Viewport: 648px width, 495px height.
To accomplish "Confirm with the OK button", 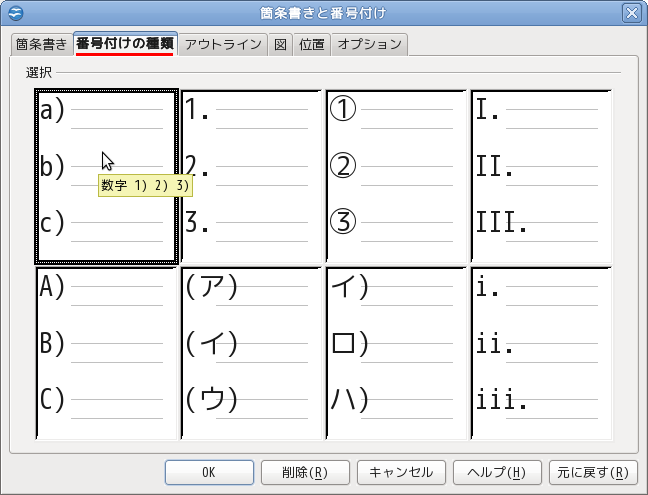I will [209, 472].
